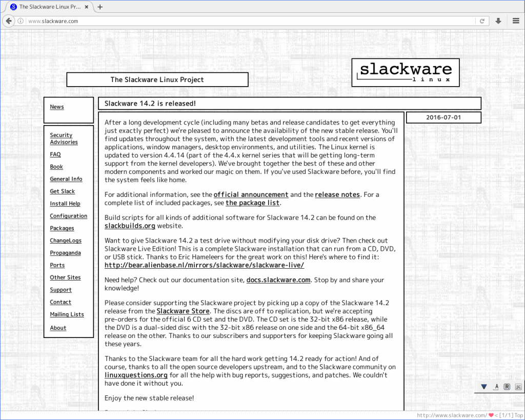This screenshot has width=525, height=420.
Task: Click the download arrow icon on the toolbar
Action: 498,21
